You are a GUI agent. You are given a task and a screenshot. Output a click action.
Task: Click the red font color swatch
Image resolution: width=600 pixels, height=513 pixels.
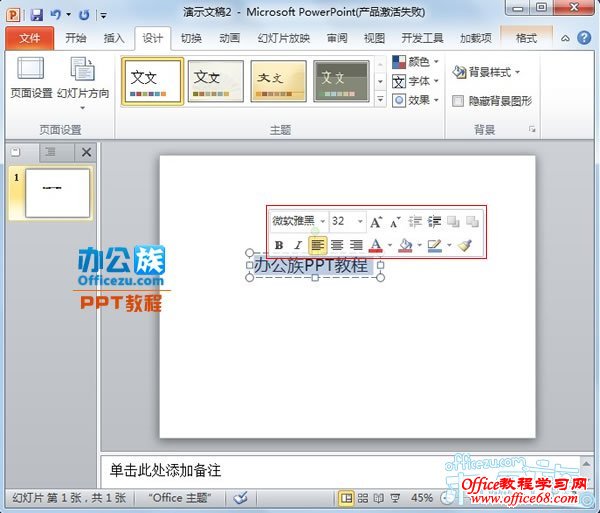pos(376,245)
